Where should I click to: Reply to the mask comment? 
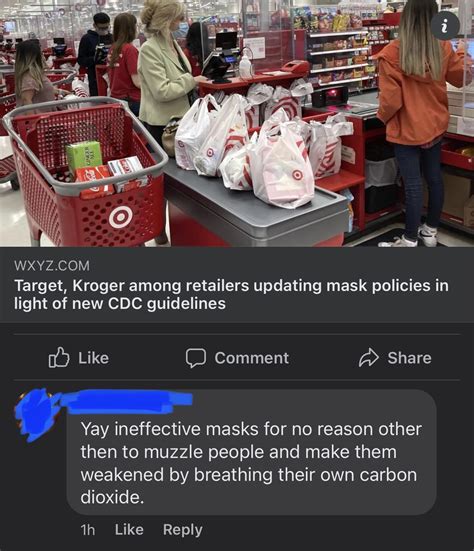coord(183,530)
